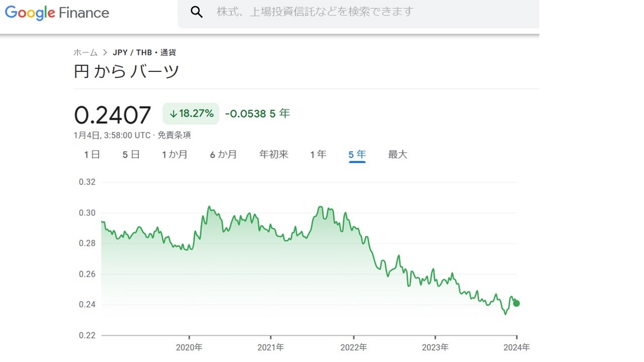Click the green endpoint dot on the chart
644x362 pixels.
click(x=516, y=303)
